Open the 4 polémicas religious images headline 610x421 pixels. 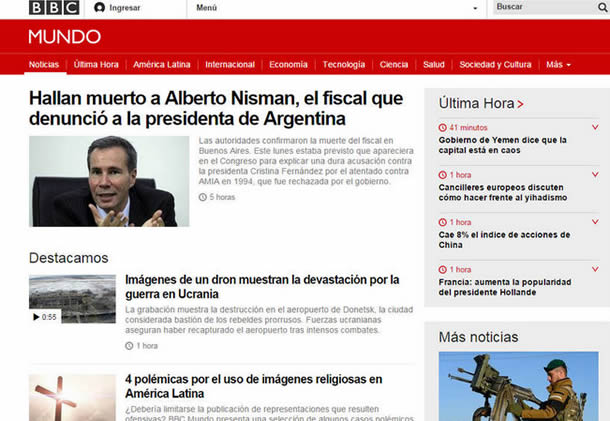[254, 386]
